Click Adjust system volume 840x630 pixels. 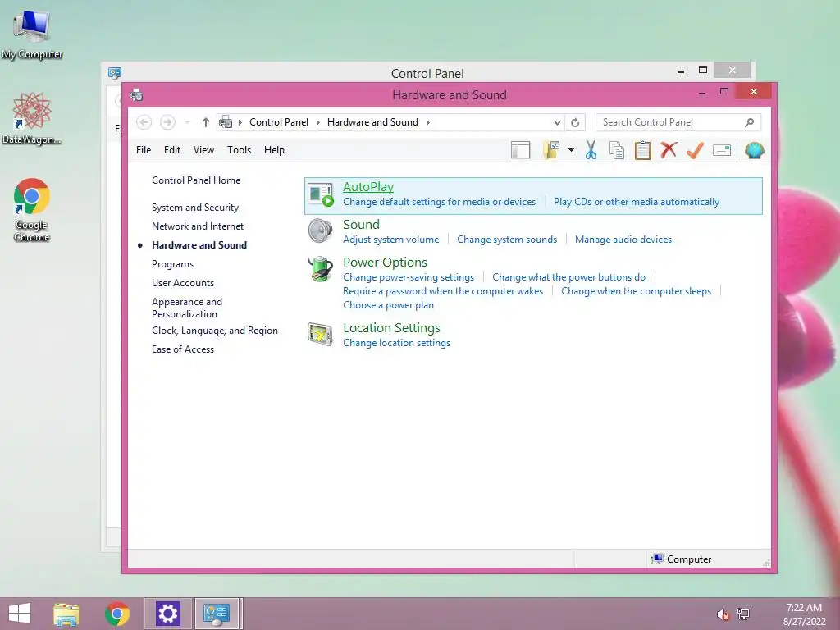pyautogui.click(x=391, y=240)
